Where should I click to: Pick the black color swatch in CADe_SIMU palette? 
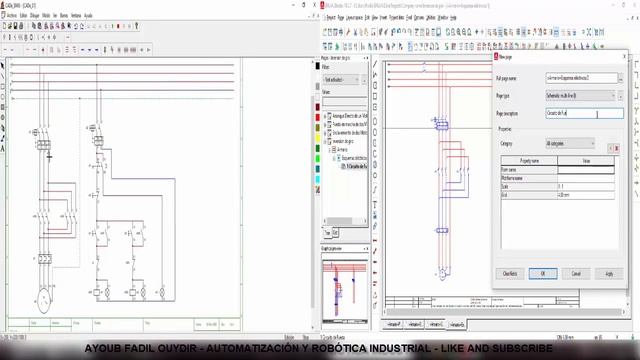(318, 66)
